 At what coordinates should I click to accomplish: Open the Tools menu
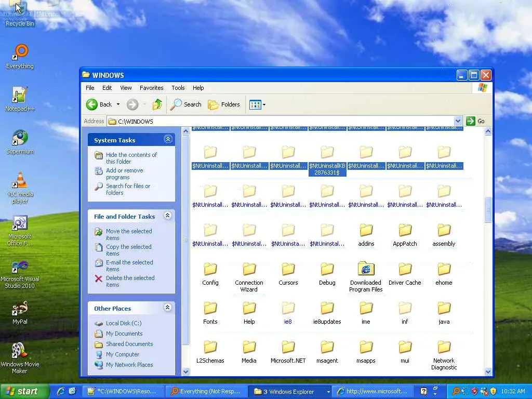tap(178, 88)
